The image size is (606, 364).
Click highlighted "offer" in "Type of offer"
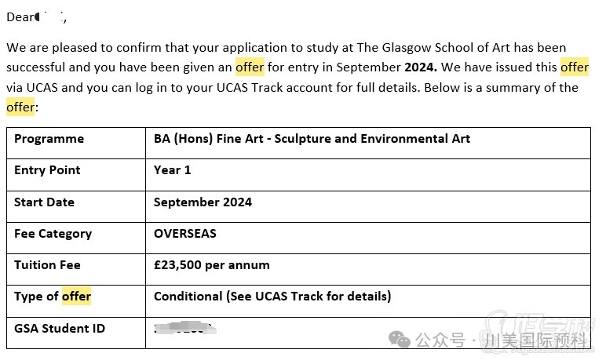click(76, 297)
